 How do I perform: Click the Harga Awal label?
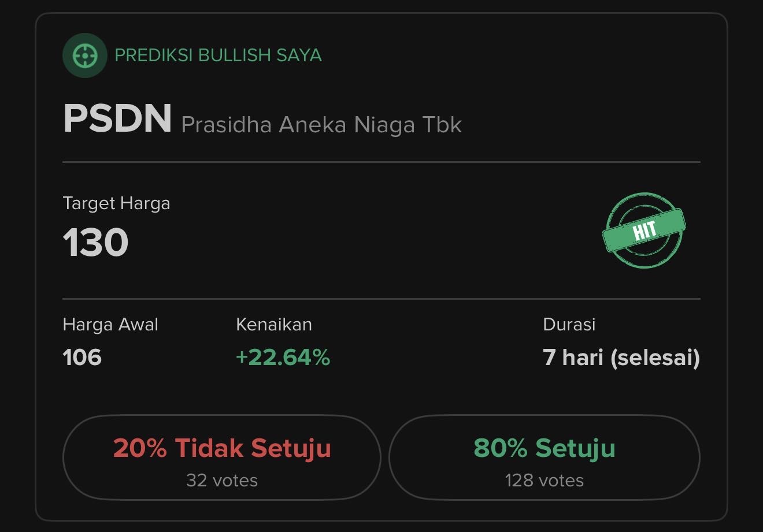(x=110, y=325)
